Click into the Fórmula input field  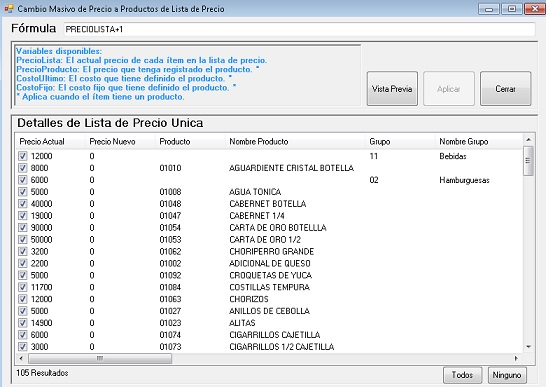point(299,29)
